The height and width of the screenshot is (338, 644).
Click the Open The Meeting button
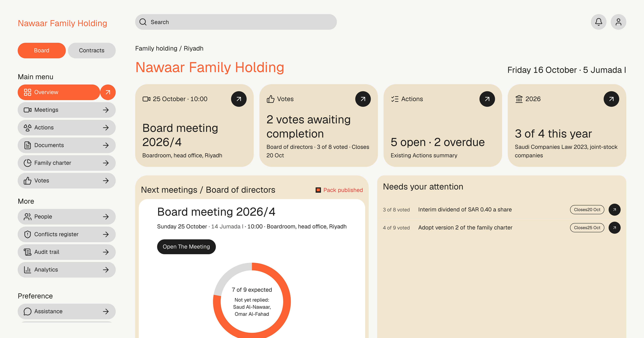click(186, 247)
